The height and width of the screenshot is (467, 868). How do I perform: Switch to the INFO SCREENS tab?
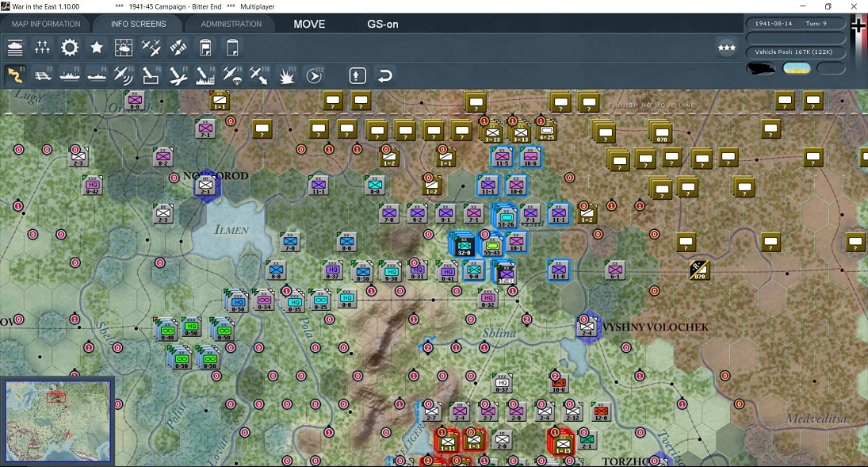(138, 24)
